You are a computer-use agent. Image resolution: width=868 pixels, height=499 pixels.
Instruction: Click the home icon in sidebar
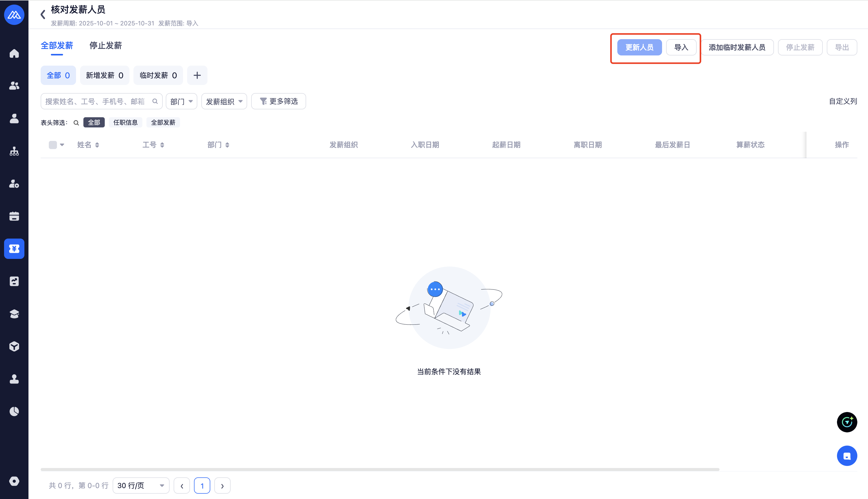tap(14, 53)
